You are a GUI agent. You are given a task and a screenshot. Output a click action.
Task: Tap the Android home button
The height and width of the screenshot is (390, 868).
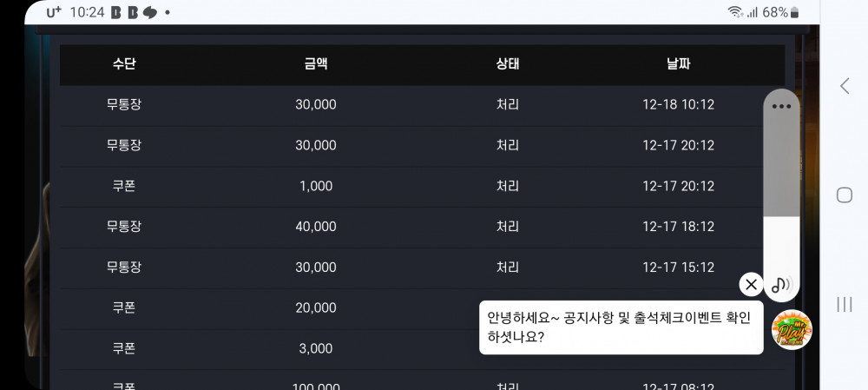[x=845, y=195]
